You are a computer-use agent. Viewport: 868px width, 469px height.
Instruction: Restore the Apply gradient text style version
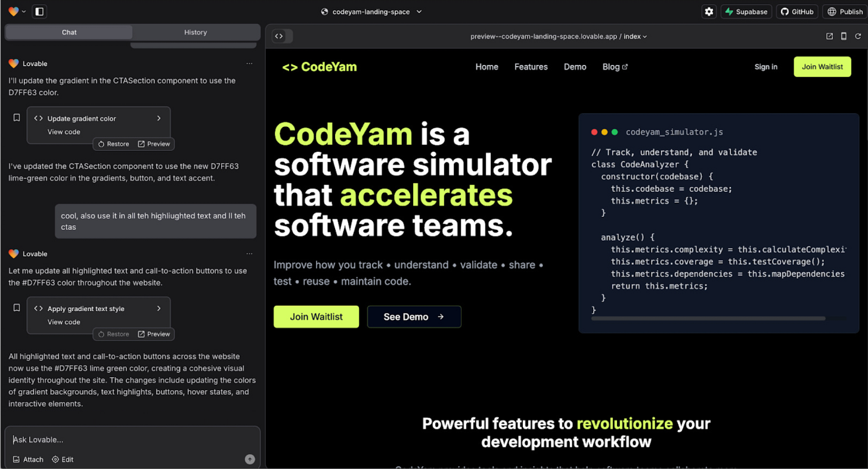point(113,334)
